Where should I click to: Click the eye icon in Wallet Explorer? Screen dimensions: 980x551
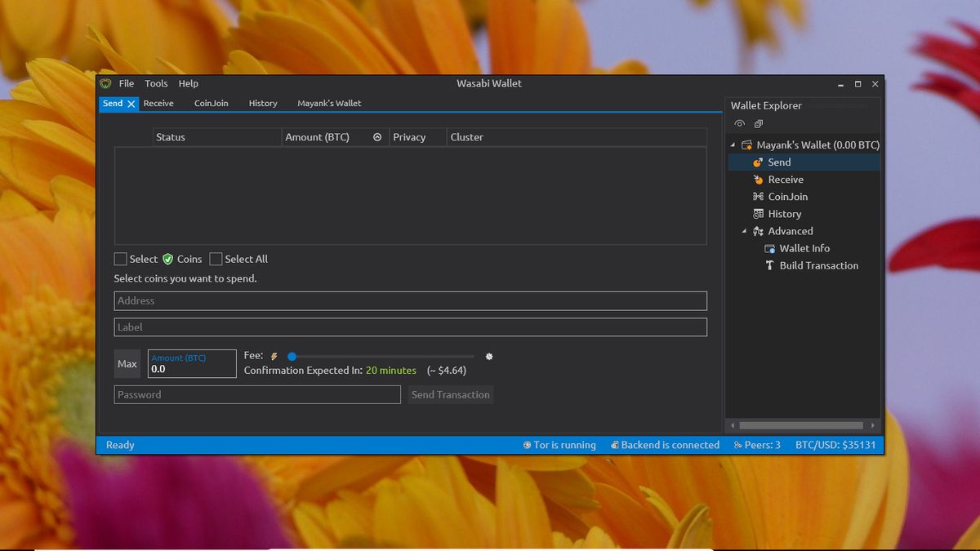pyautogui.click(x=739, y=124)
